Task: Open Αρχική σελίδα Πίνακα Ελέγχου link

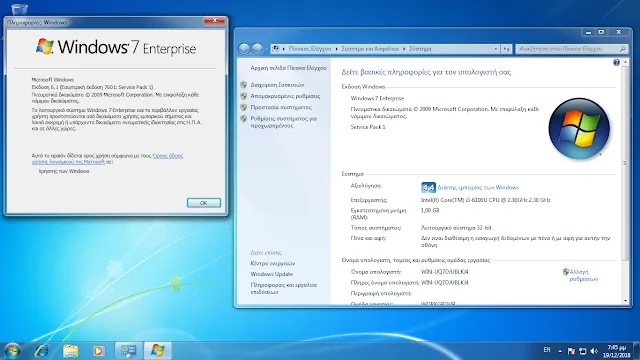Action: (288, 68)
